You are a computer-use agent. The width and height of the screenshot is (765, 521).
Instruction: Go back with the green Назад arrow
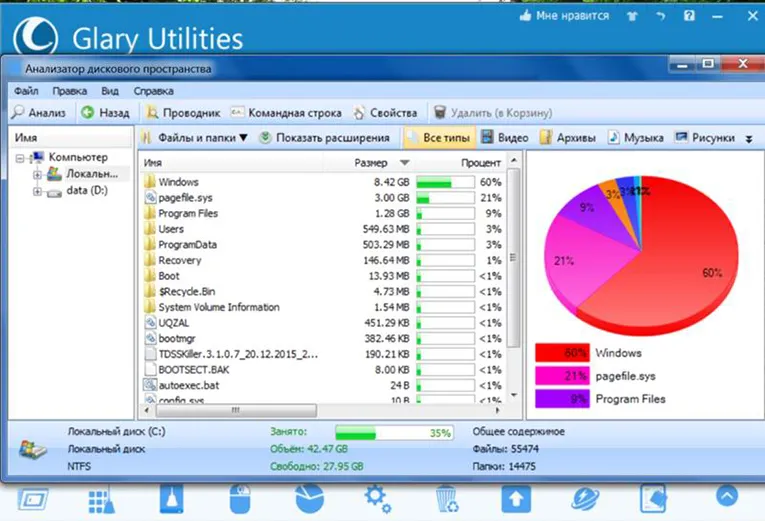[x=105, y=113]
